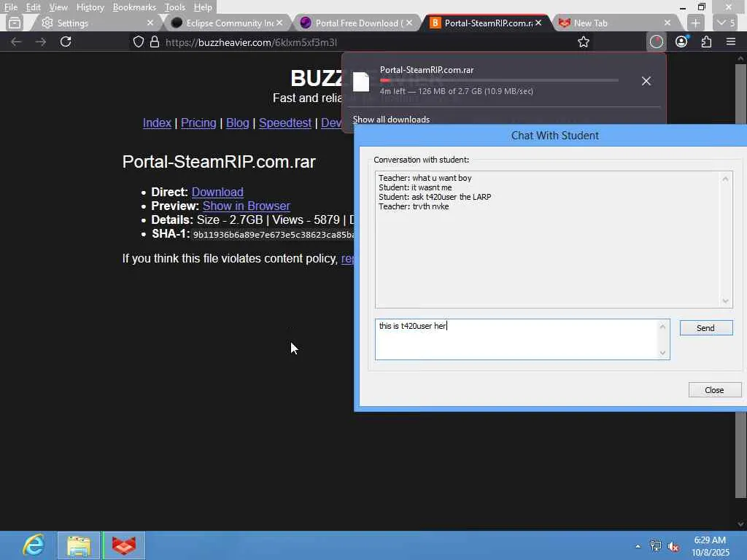
Task: Click the conversation scroll up arrow
Action: pos(725,179)
